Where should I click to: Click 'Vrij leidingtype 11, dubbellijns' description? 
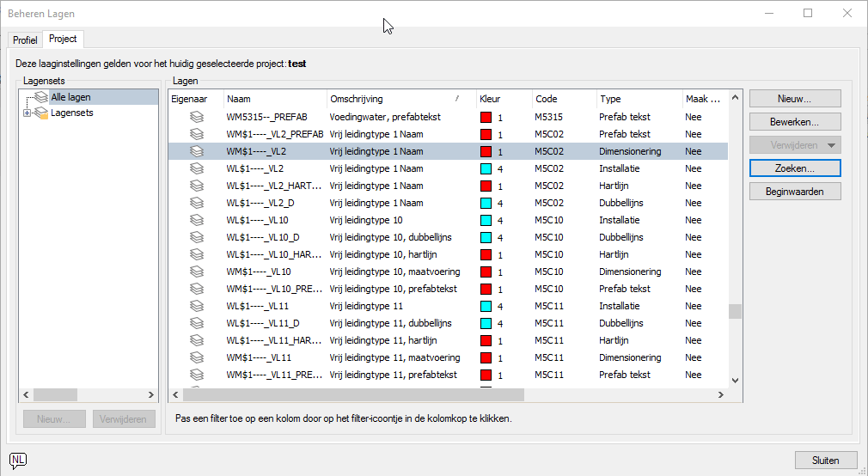(x=390, y=323)
